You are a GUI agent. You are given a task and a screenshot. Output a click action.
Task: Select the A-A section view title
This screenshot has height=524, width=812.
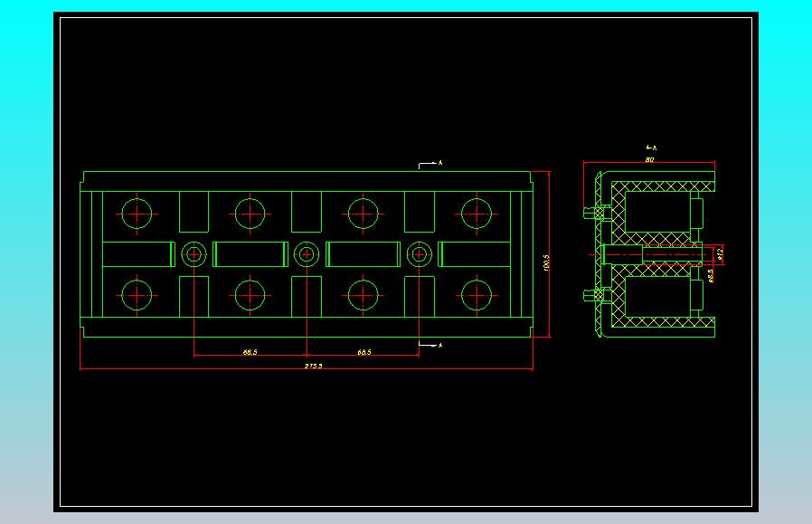click(x=651, y=148)
